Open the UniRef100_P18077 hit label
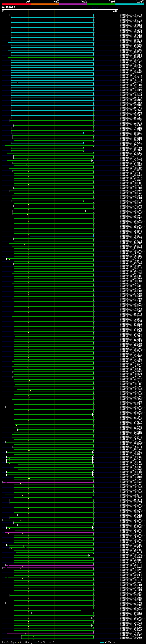 coord(131,248)
